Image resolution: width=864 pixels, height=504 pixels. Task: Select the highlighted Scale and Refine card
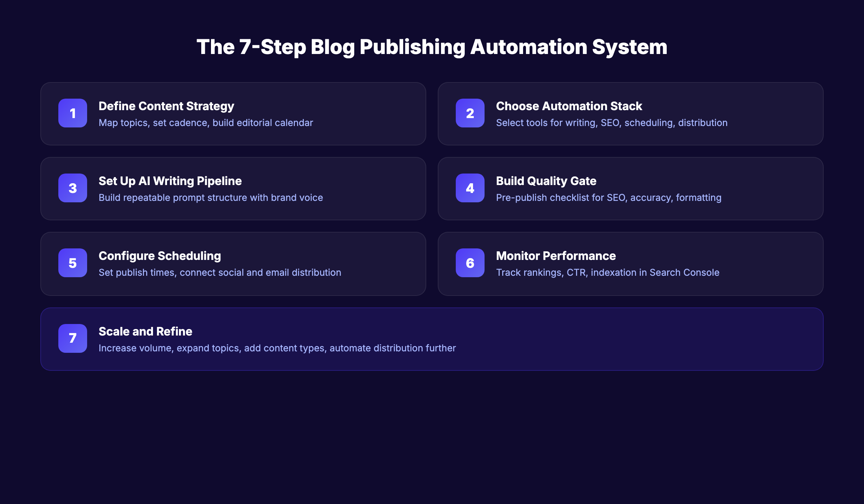coord(432,338)
